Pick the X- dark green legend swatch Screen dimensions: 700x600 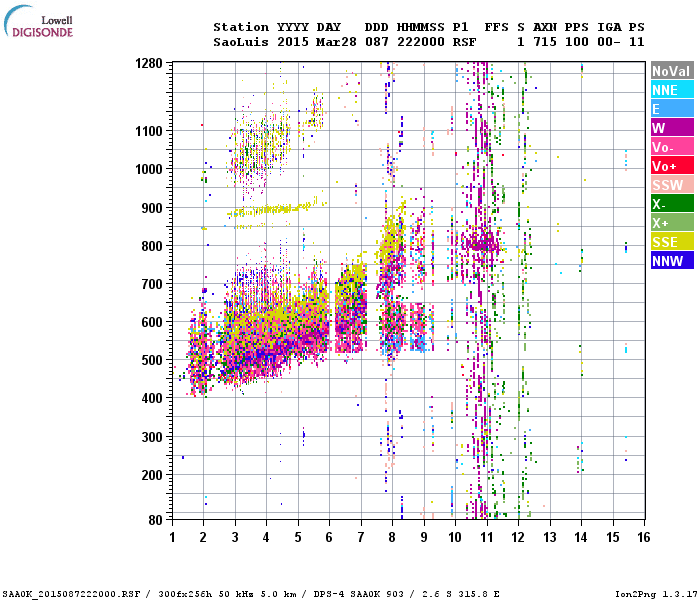[672, 204]
